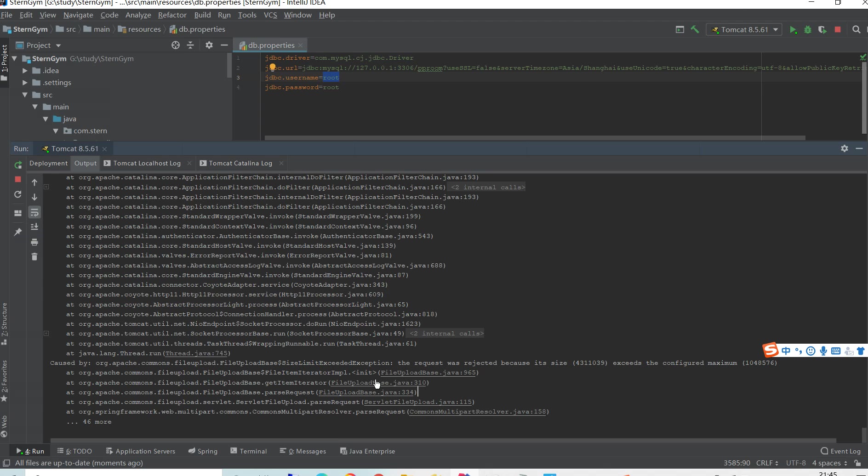This screenshot has width=868, height=476.
Task: Stop the running application in main toolbar
Action: 838,29
